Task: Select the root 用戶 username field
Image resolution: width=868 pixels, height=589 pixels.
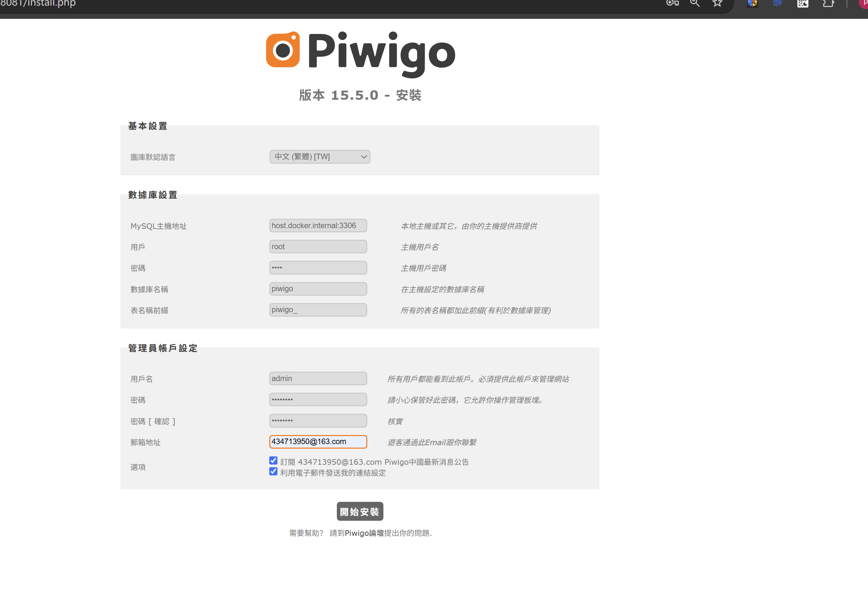Action: point(318,246)
